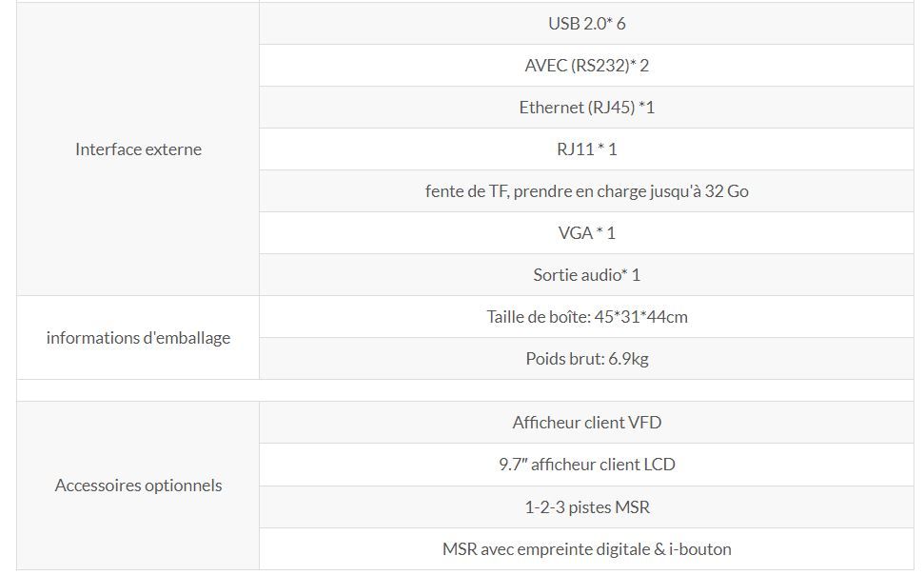
Task: Click the USB 2.0* 6 row
Action: coord(586,24)
